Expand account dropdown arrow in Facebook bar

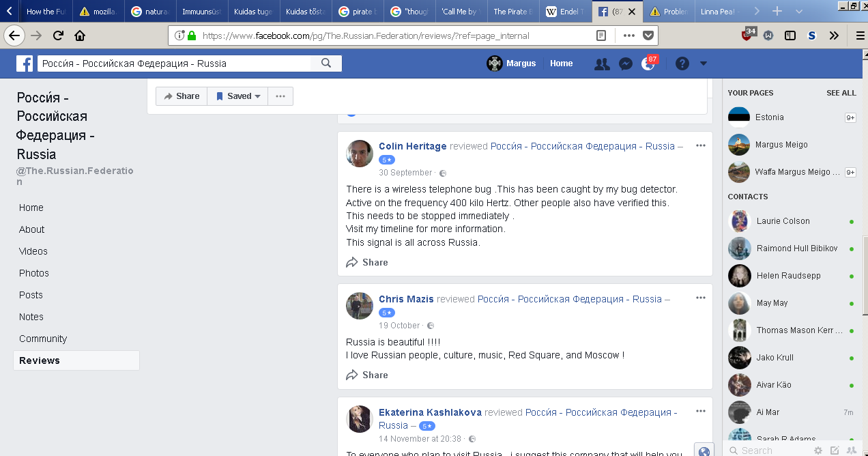704,63
